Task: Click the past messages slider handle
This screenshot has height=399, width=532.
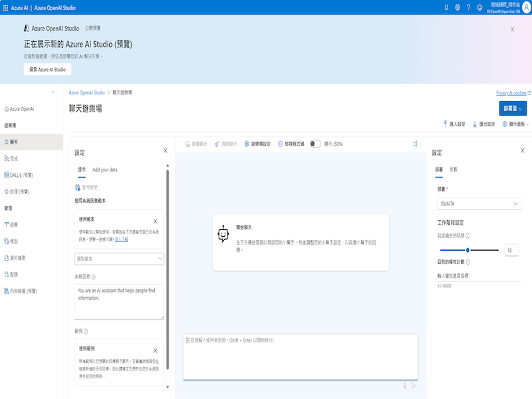Action: (468, 250)
